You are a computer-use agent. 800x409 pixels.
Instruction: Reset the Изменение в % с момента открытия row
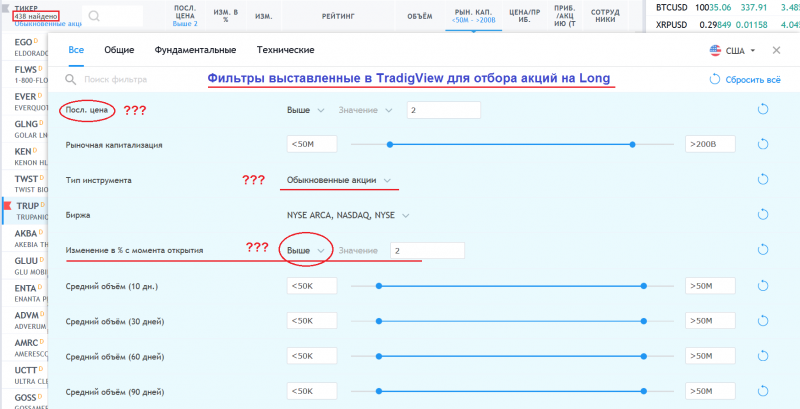click(763, 250)
